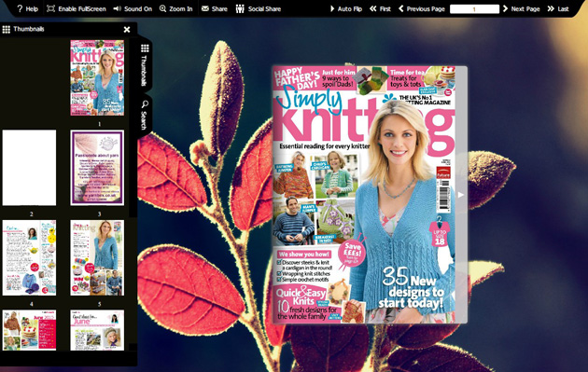This screenshot has height=372, width=588.
Task: Share via the envelope Share button
Action: tap(214, 8)
